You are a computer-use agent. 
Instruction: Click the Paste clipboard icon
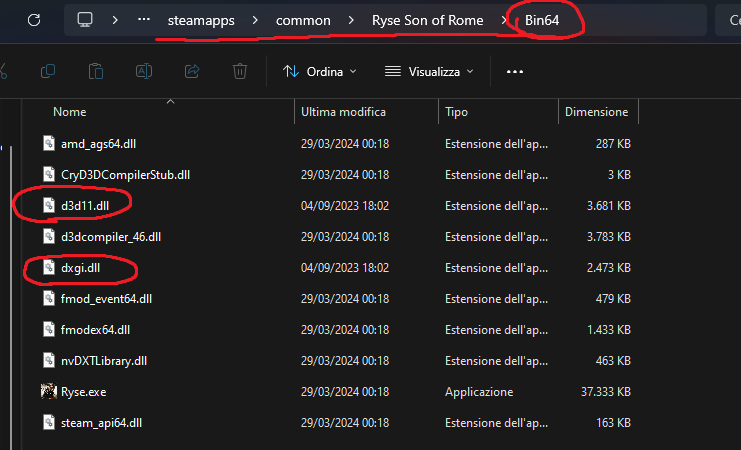(x=96, y=71)
